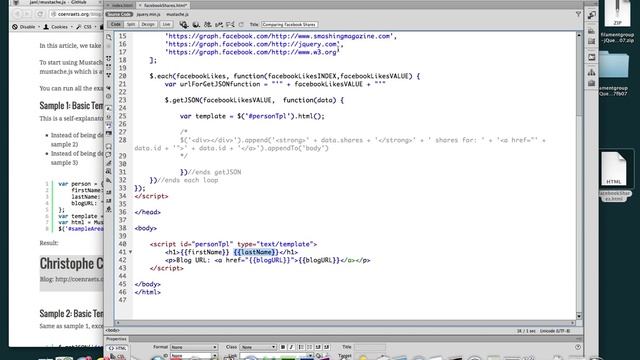Switch to Code view

(x=116, y=24)
